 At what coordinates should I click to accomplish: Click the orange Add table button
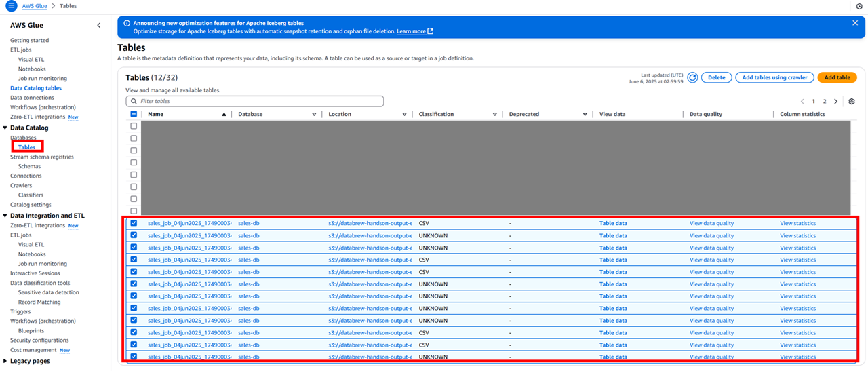click(837, 77)
